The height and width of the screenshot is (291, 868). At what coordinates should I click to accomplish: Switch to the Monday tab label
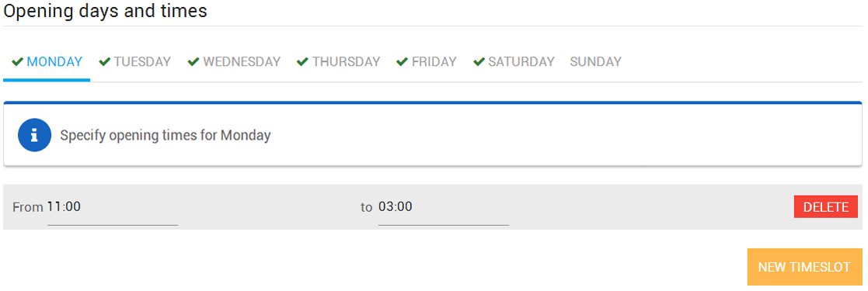pyautogui.click(x=54, y=62)
